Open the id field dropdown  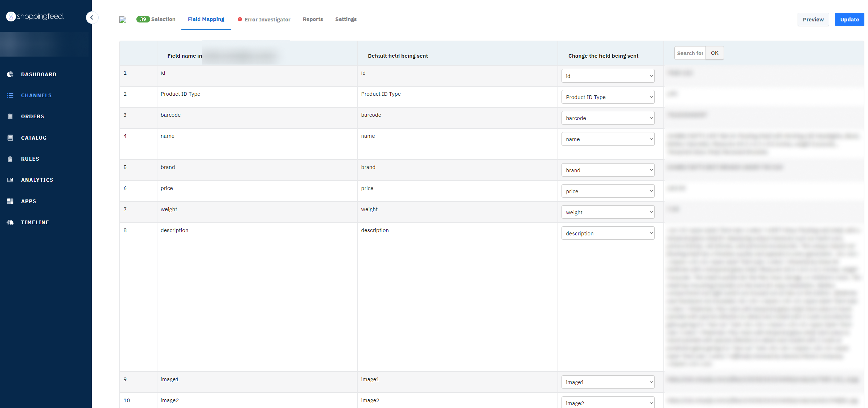click(608, 76)
